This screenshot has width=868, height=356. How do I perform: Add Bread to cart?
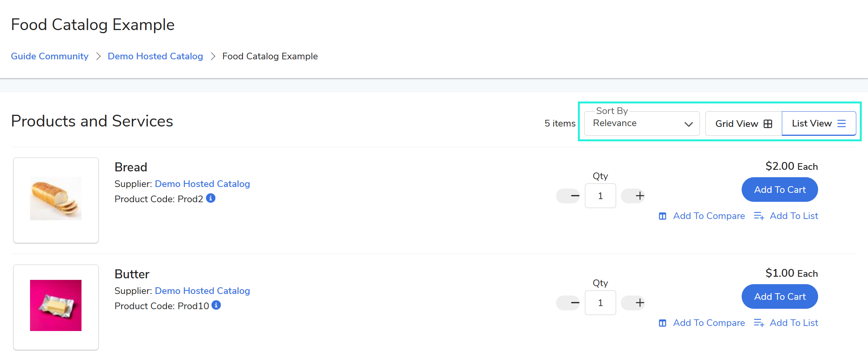[x=779, y=190]
